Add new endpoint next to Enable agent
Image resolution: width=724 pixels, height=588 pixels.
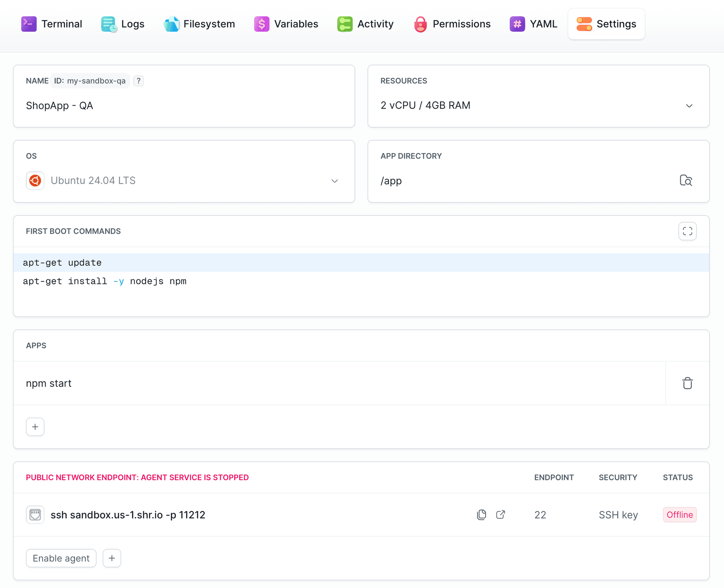pos(112,558)
